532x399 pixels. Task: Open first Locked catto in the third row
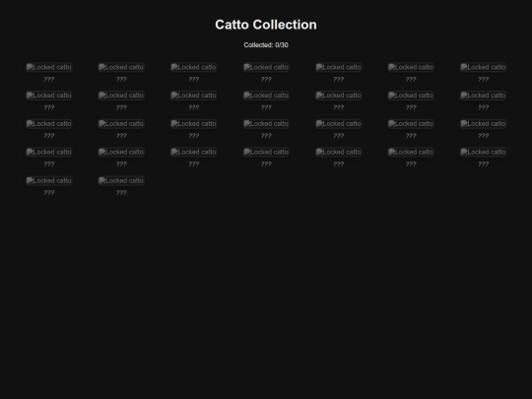pos(49,124)
